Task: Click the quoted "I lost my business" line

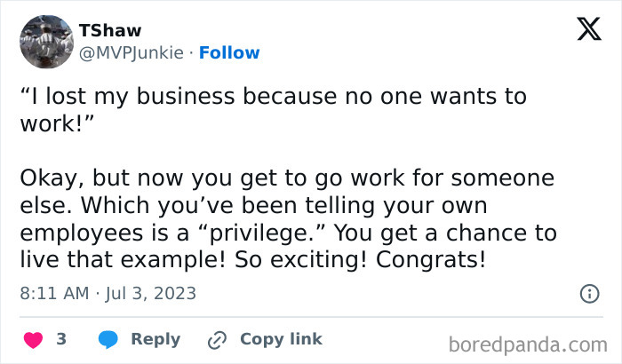Action: 273,96
